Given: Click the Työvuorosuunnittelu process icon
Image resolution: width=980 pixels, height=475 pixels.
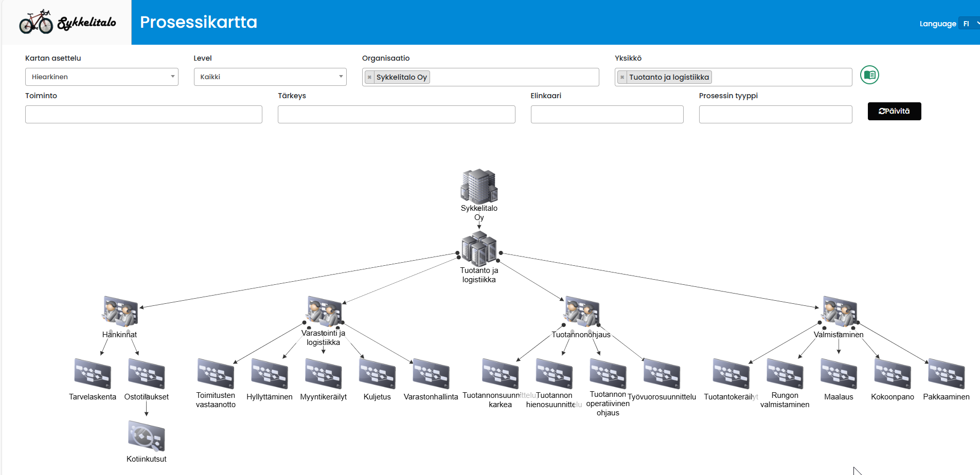Looking at the screenshot, I should tap(662, 374).
